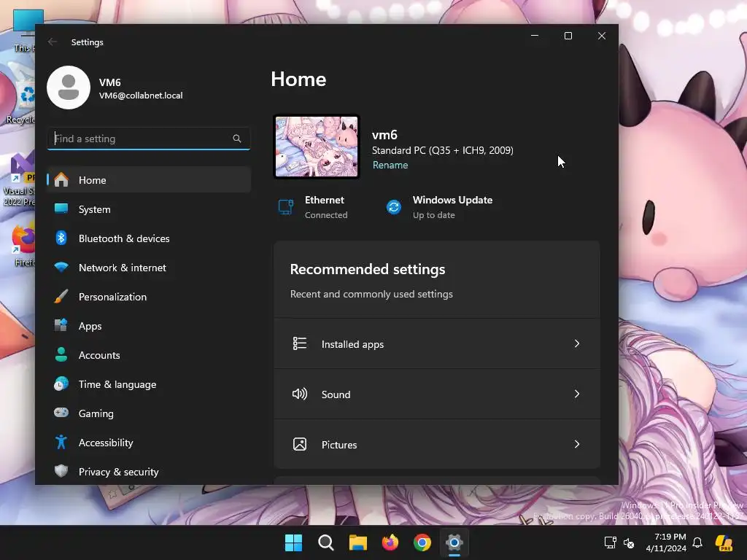747x560 pixels.
Task: Open taskbar Search
Action: [x=326, y=542]
